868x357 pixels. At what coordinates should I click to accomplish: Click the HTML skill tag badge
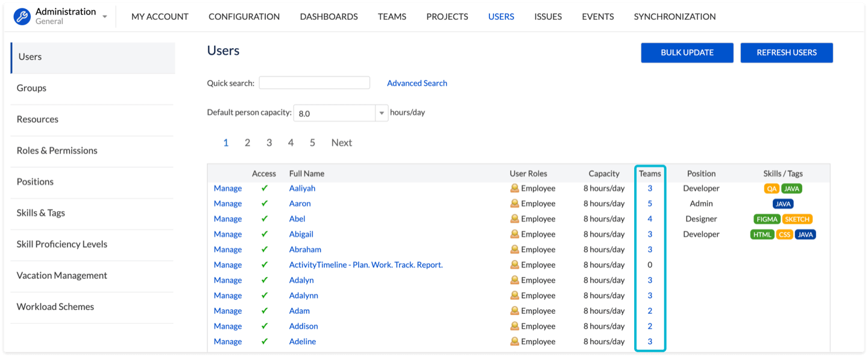762,234
